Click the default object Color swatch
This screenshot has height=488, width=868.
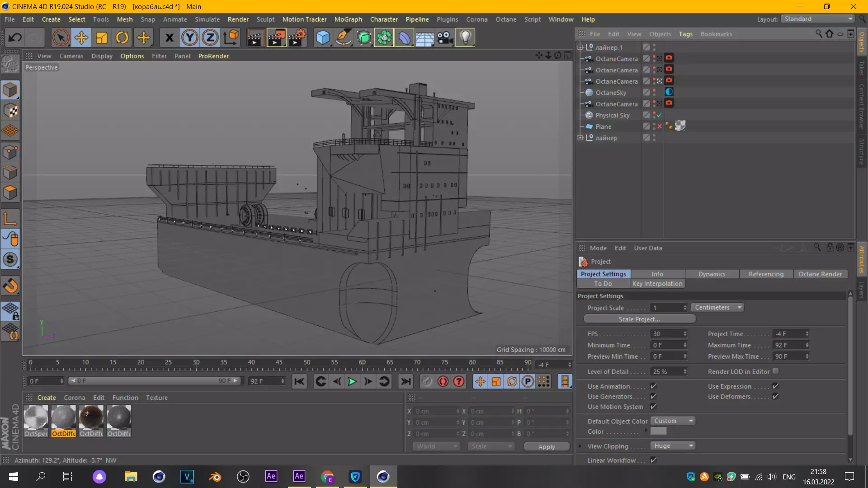[x=658, y=432]
